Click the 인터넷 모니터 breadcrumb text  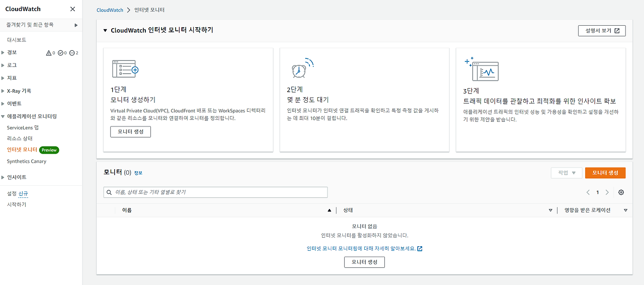coord(149,10)
